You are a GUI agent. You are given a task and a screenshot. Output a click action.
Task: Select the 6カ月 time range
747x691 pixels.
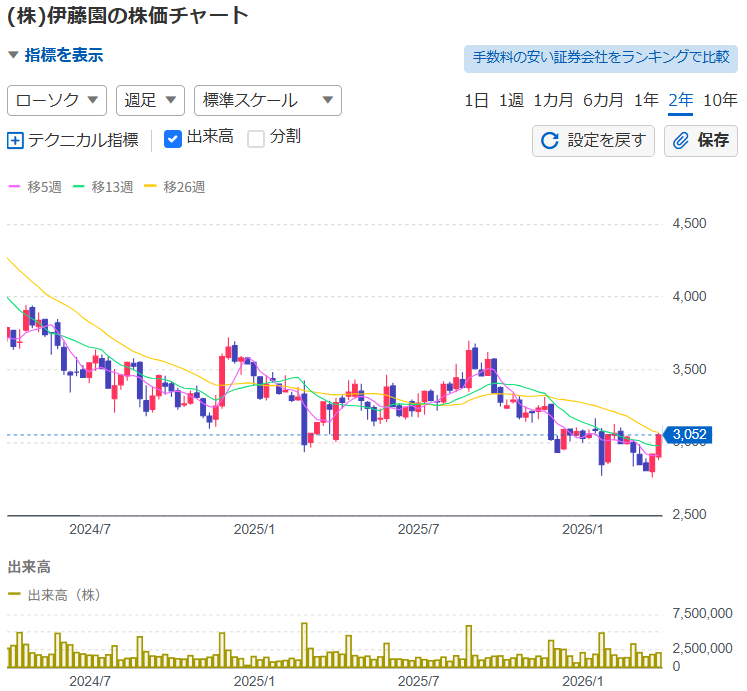pyautogui.click(x=603, y=100)
